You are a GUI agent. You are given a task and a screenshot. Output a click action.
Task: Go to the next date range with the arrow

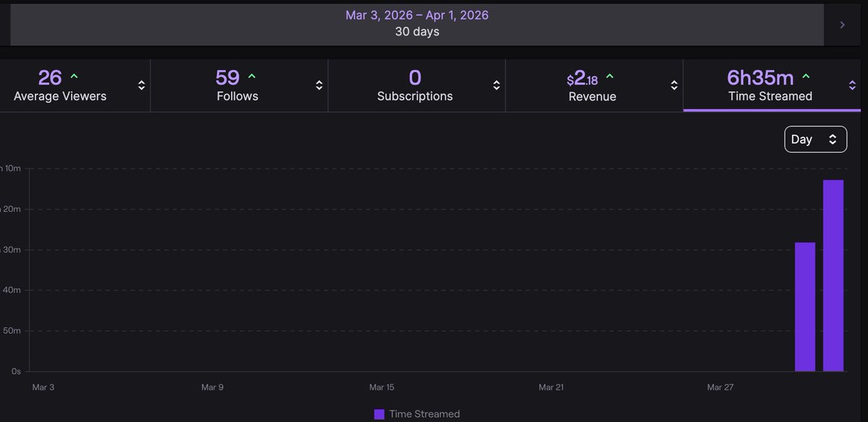click(x=842, y=25)
